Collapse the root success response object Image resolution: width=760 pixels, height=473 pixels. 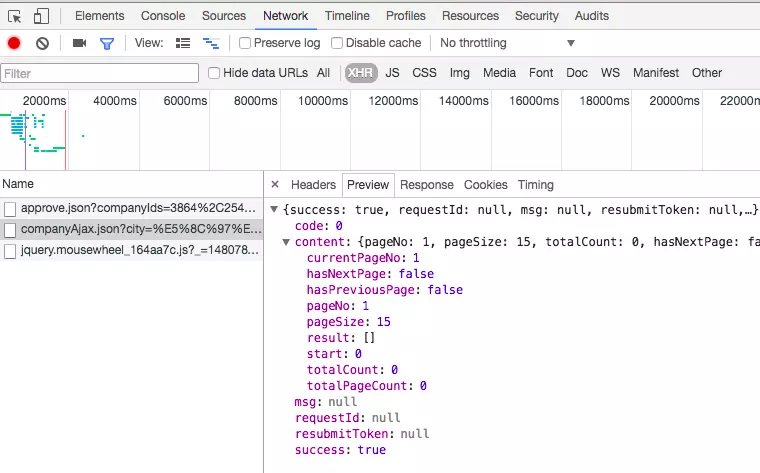[275, 210]
